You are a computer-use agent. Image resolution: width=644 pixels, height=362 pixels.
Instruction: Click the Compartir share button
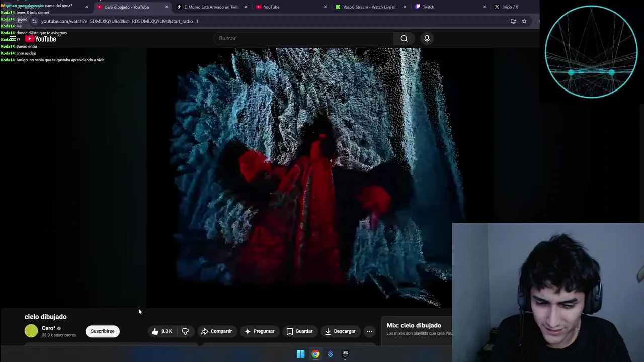click(217, 331)
